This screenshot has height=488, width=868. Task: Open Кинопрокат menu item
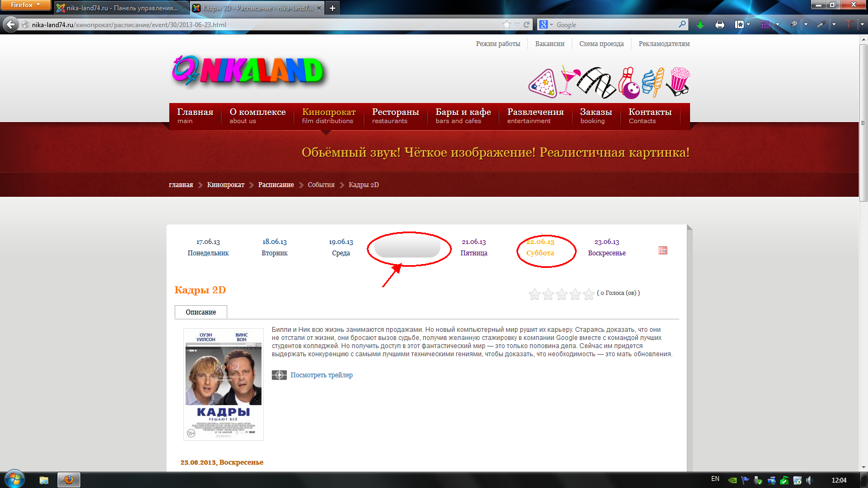[x=329, y=115]
